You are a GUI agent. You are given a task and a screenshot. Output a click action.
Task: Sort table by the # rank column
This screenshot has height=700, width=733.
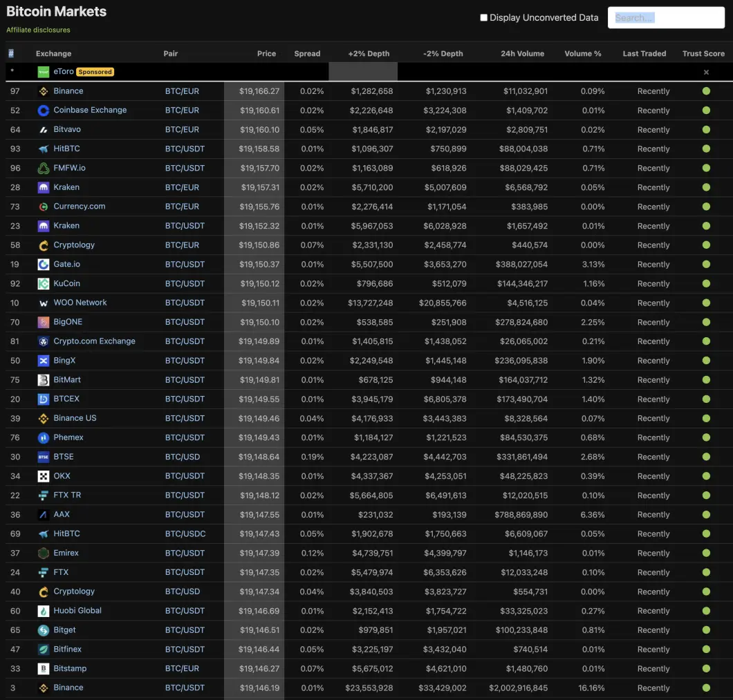pos(11,54)
